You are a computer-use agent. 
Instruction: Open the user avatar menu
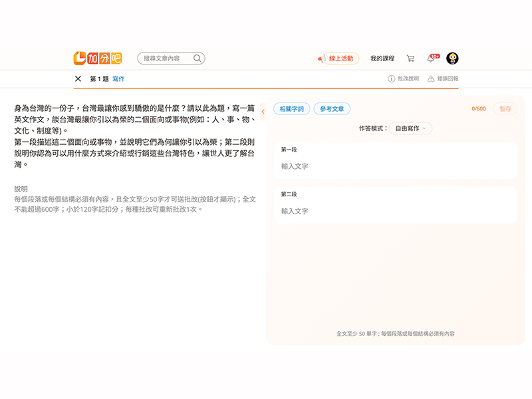pyautogui.click(x=452, y=59)
